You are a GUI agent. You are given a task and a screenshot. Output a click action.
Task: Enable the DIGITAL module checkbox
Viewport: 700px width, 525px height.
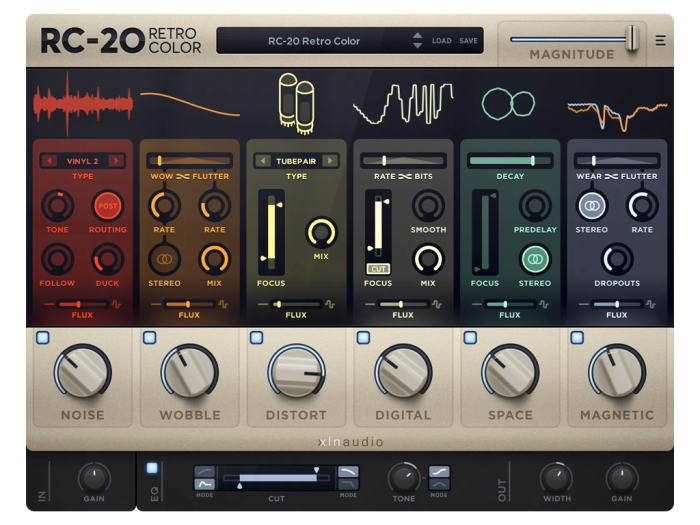pos(363,338)
